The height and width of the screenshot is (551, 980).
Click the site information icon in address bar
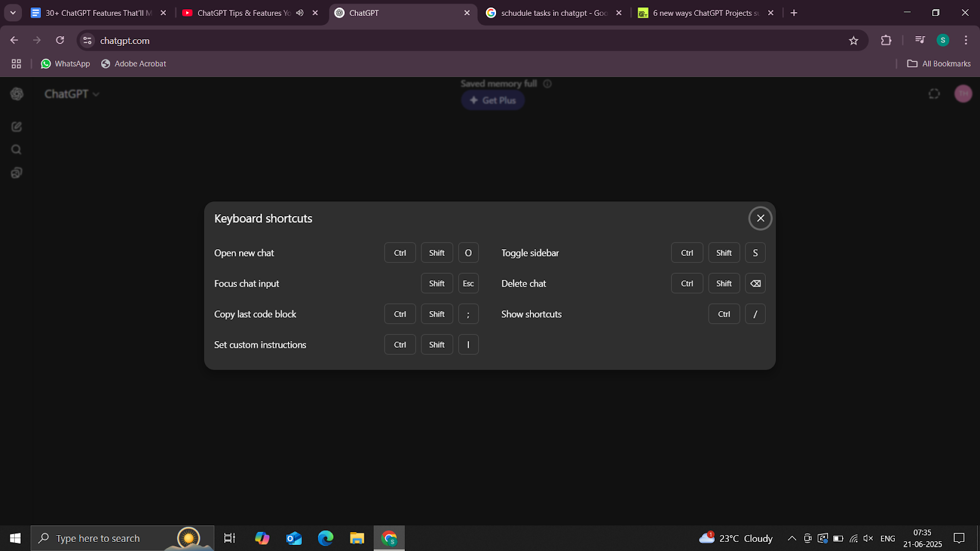pos(88,40)
